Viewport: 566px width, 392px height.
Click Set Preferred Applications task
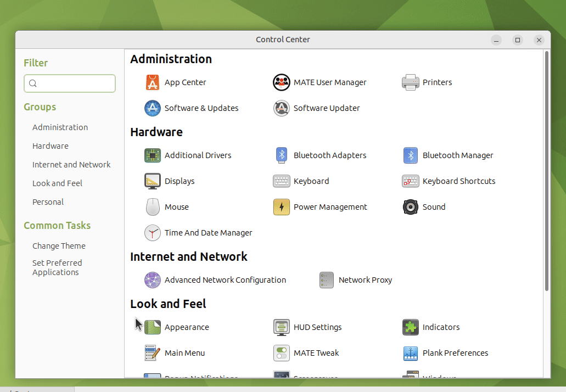pos(57,267)
